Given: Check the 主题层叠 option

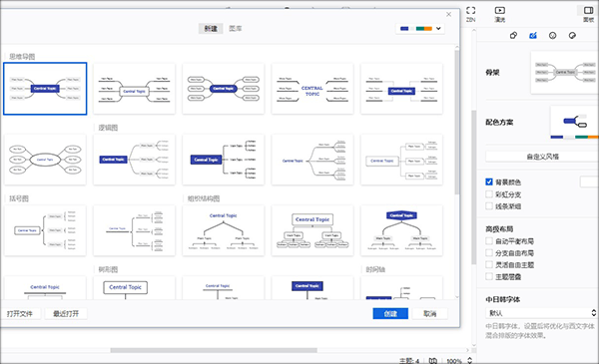Looking at the screenshot, I should click(489, 276).
